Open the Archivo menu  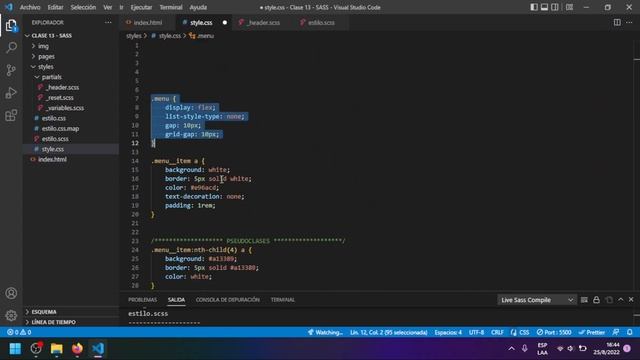pyautogui.click(x=30, y=7)
